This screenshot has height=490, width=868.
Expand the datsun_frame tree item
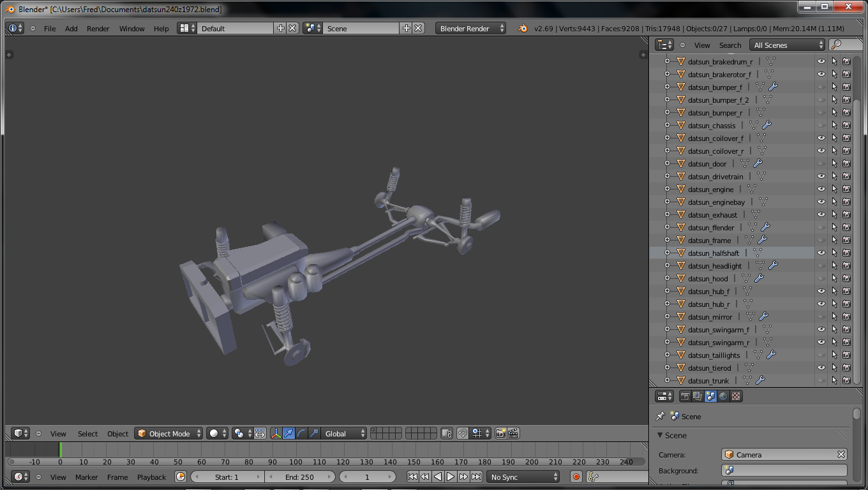click(667, 241)
